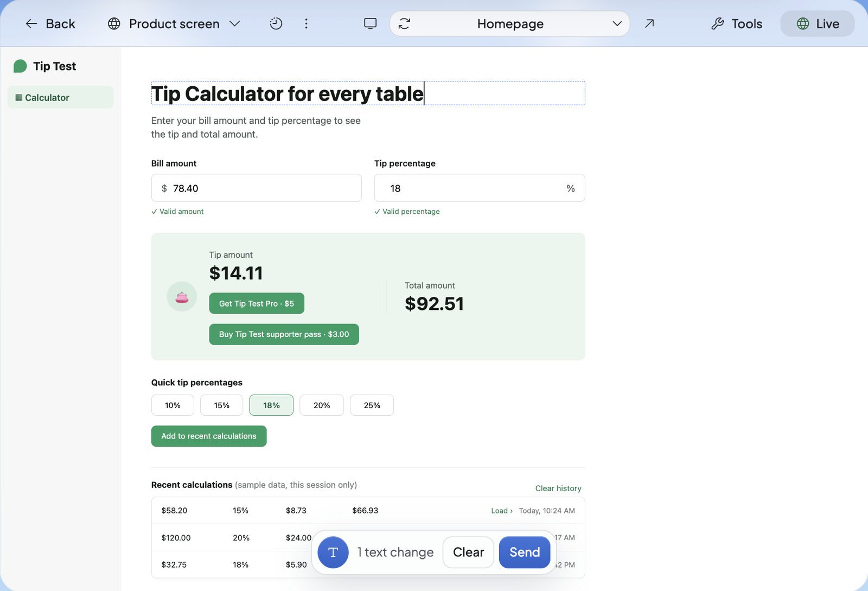The width and height of the screenshot is (868, 591).
Task: Click the Valid amount message
Action: [x=177, y=212]
